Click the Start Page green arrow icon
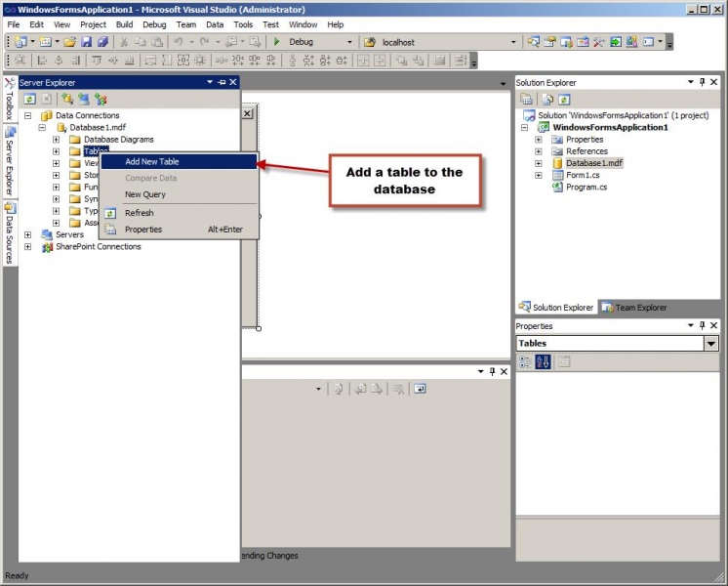 coord(615,42)
